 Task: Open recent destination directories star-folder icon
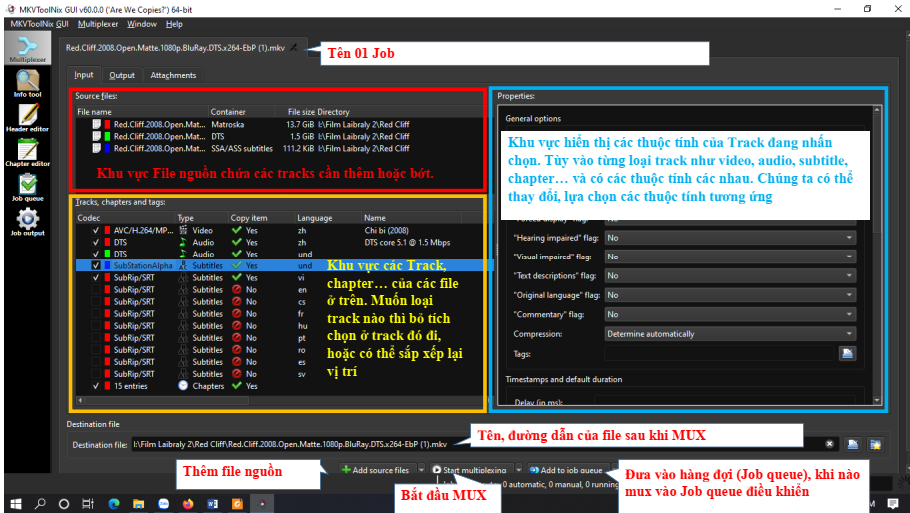click(875, 444)
